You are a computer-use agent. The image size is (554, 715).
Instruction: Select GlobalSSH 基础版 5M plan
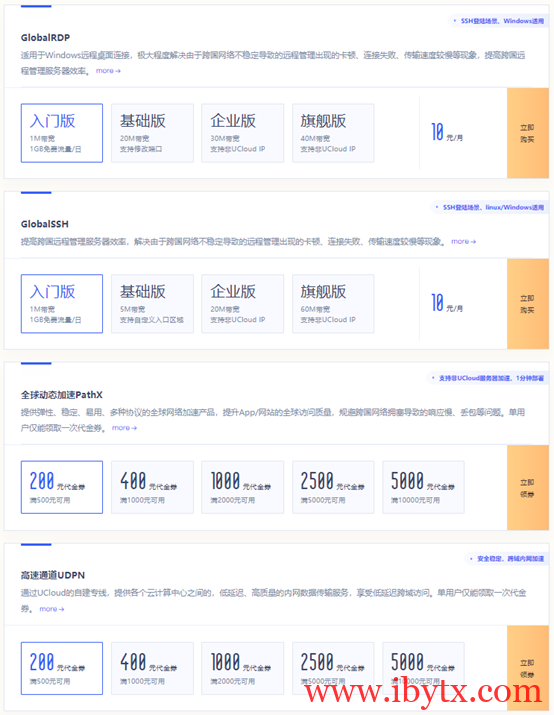point(152,304)
